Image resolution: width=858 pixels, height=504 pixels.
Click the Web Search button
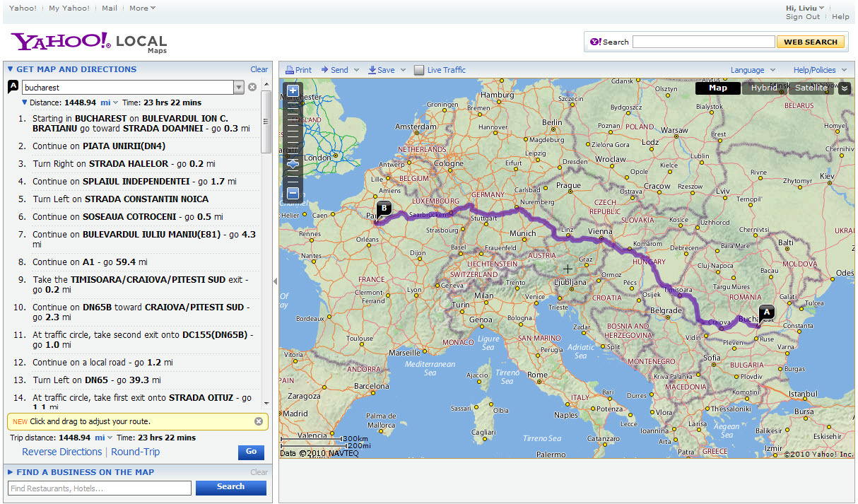(811, 42)
